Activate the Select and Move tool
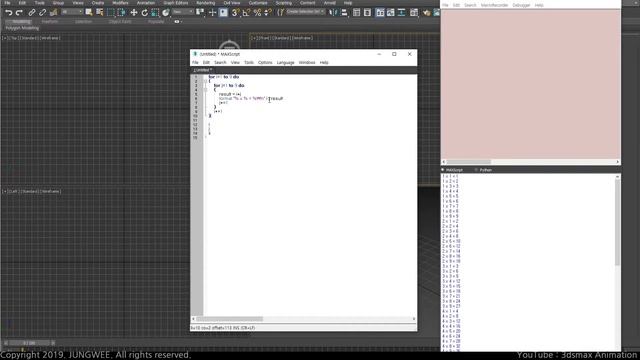The width and height of the screenshot is (640, 360). point(133,13)
